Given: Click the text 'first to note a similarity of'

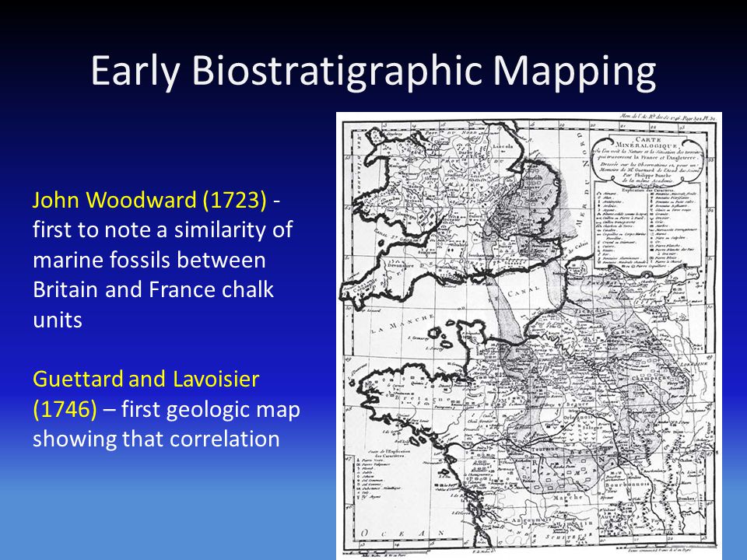Looking at the screenshot, I should coord(163,229).
